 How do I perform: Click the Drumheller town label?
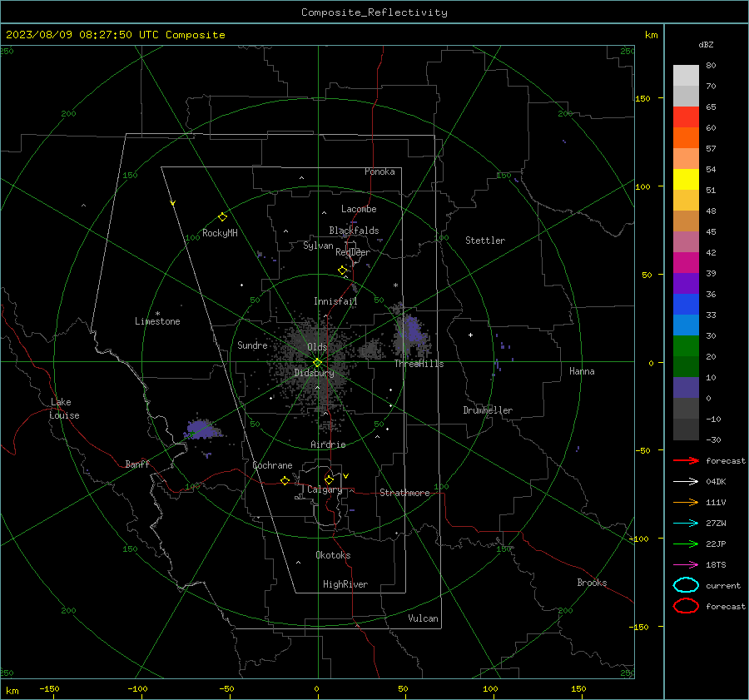click(x=488, y=410)
